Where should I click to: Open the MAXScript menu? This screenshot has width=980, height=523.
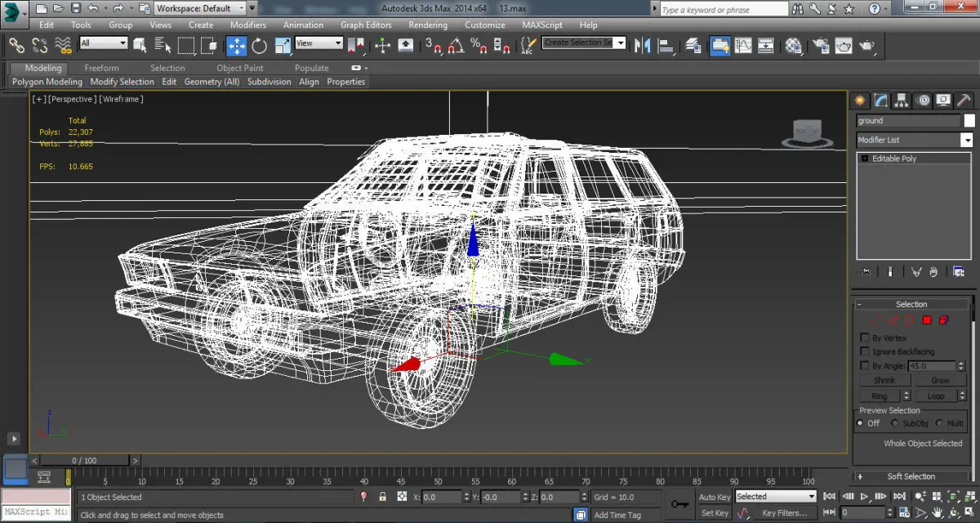[544, 25]
